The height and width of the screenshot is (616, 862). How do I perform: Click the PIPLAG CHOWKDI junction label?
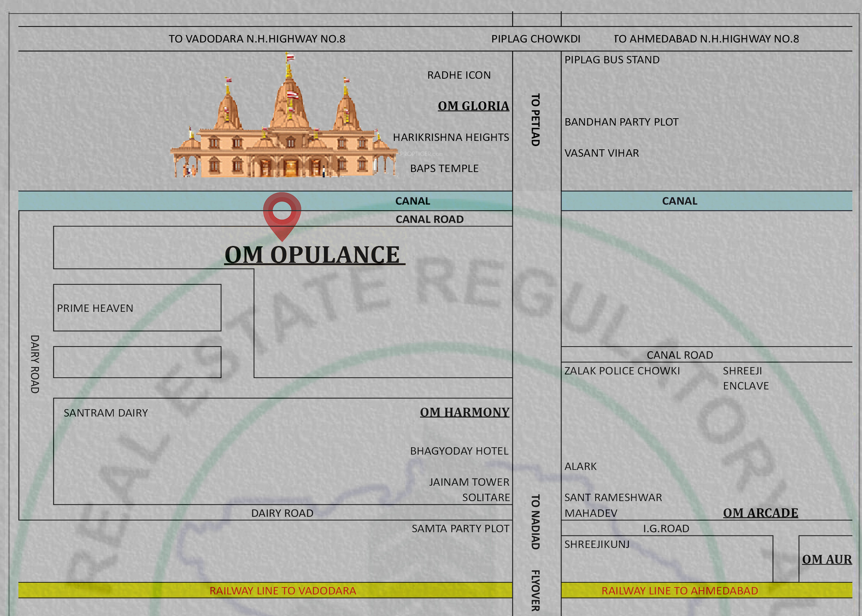click(536, 39)
